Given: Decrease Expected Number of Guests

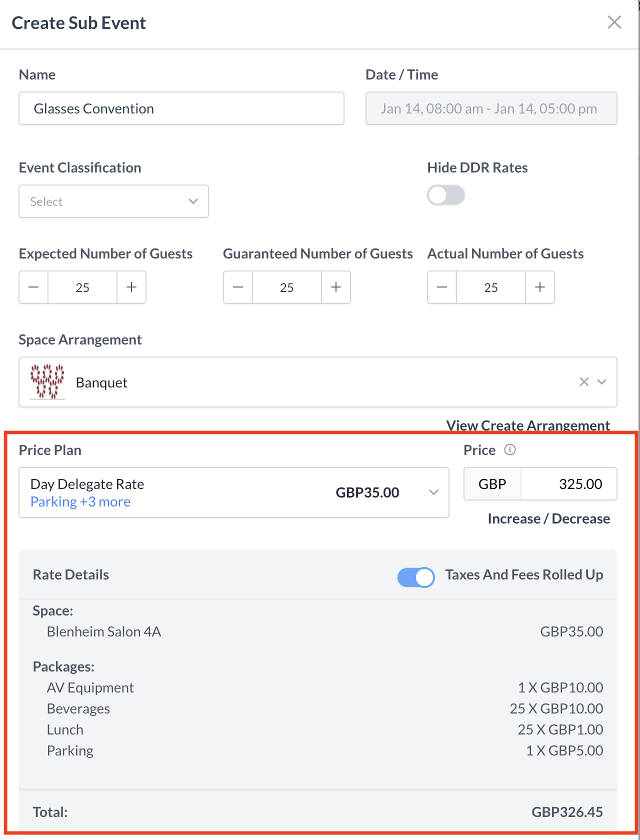Looking at the screenshot, I should [x=33, y=287].
